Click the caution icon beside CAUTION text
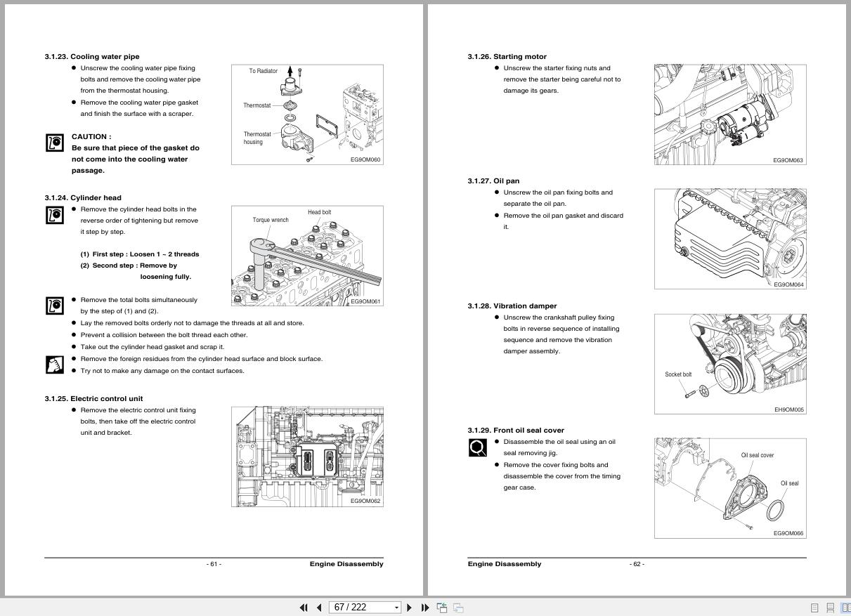The height and width of the screenshot is (616, 851). click(x=55, y=143)
